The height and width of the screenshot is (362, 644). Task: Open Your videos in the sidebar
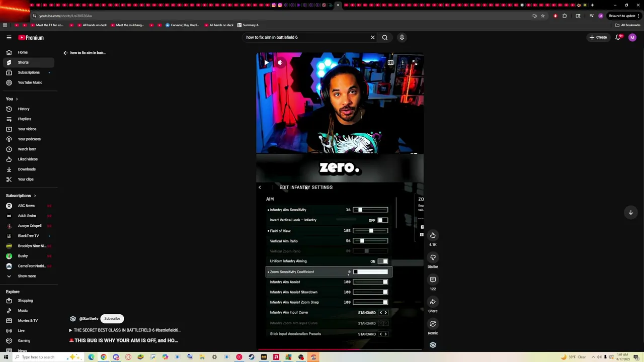pos(28,129)
